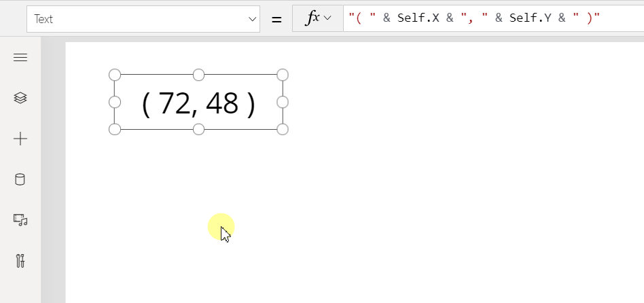
Task: Open the Data cylinder icon
Action: pyautogui.click(x=20, y=179)
